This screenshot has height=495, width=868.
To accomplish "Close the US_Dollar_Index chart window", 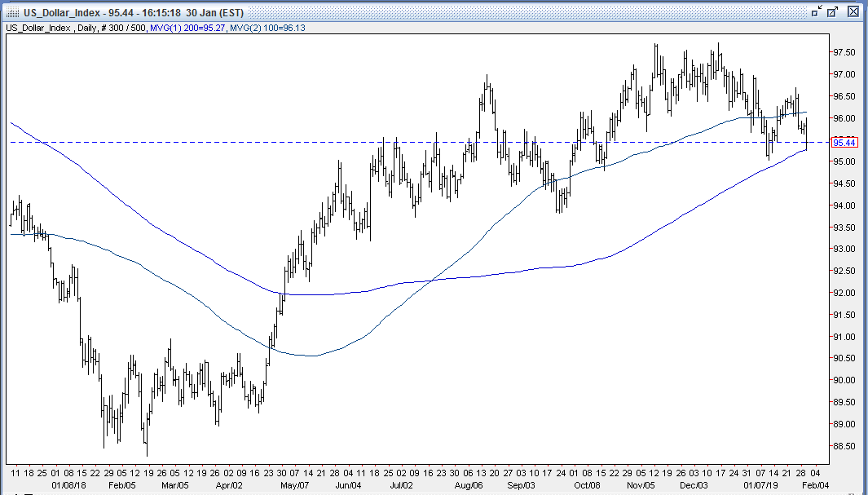I will [x=853, y=11].
